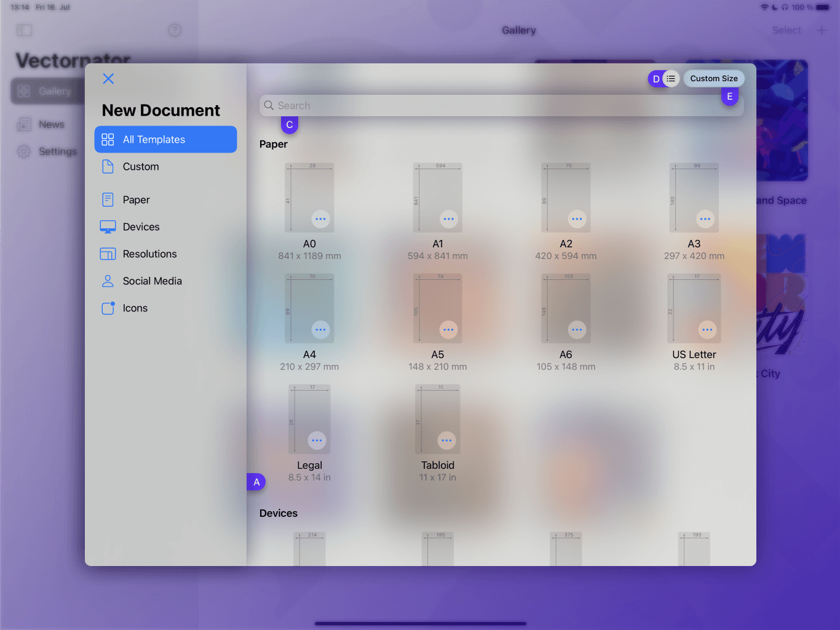
Task: Choose the Tabloid paper thumbnail
Action: click(438, 419)
